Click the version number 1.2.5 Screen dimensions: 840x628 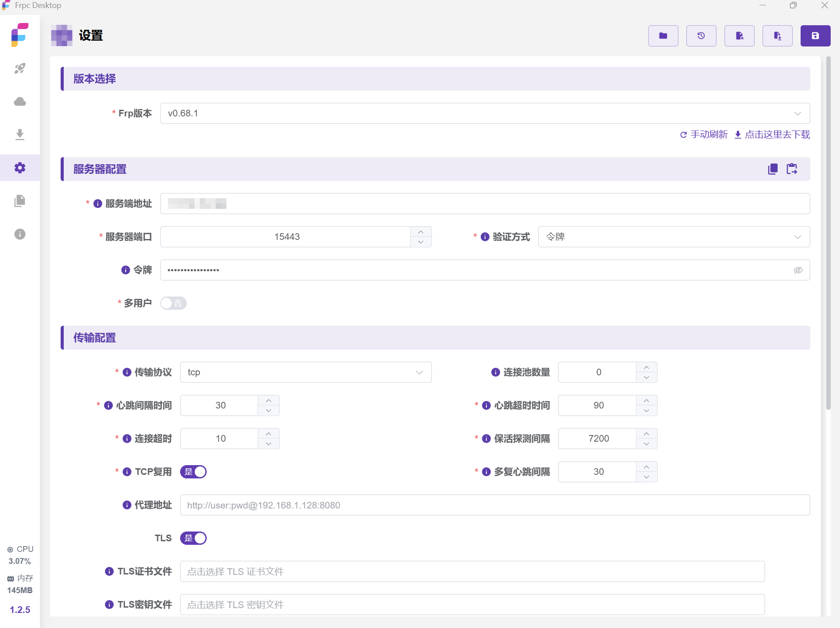point(20,610)
